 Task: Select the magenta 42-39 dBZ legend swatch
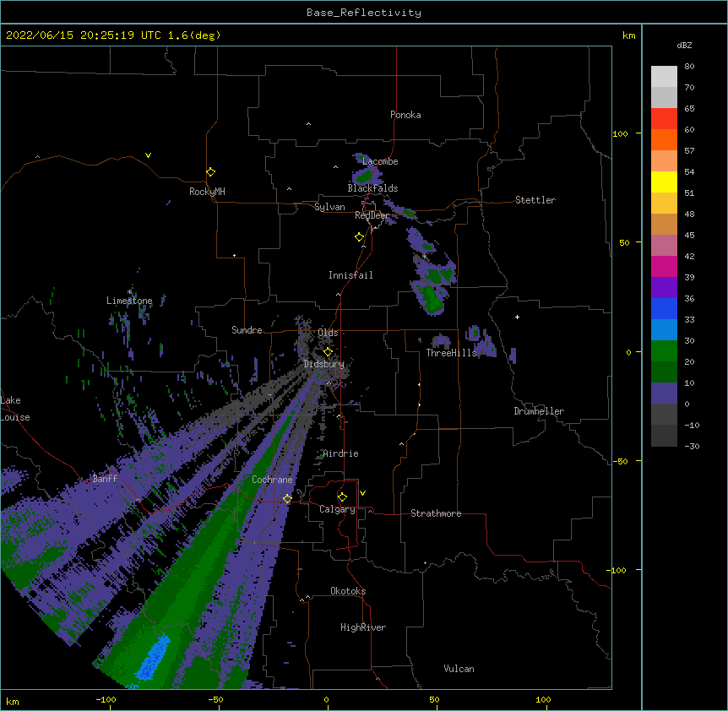[664, 266]
